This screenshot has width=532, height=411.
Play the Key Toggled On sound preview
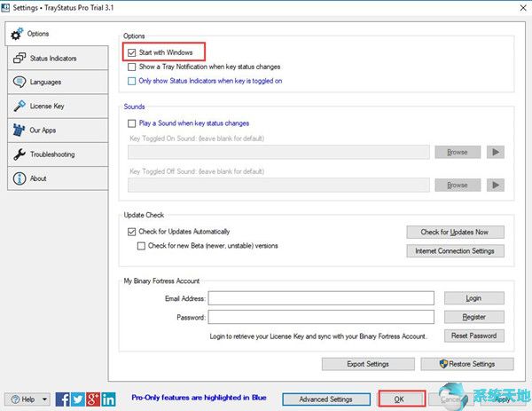click(x=497, y=152)
